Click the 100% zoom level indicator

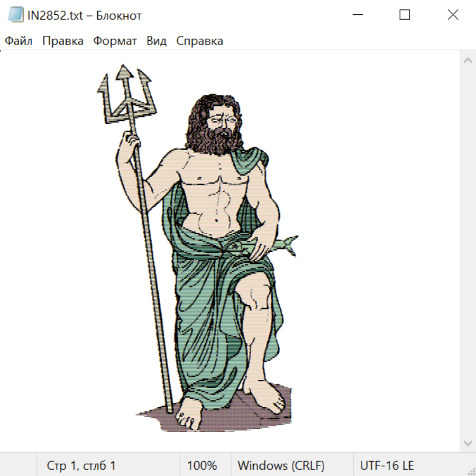coord(202,465)
